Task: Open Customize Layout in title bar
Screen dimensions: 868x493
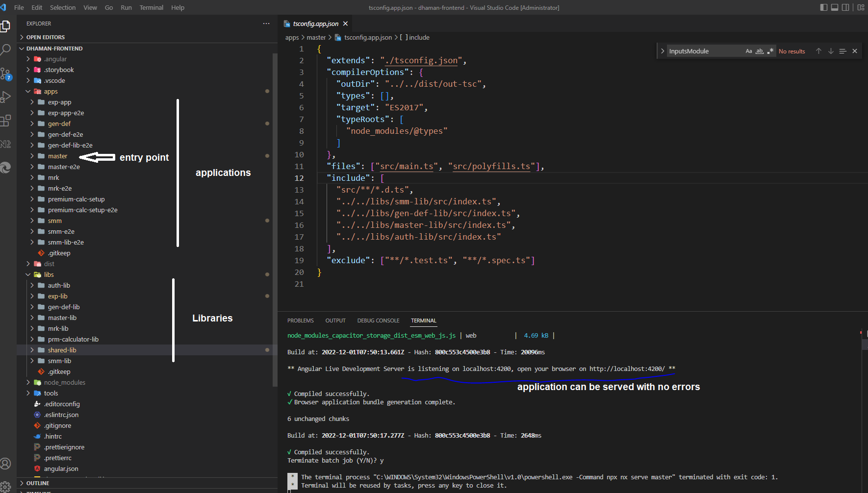Action: (861, 7)
